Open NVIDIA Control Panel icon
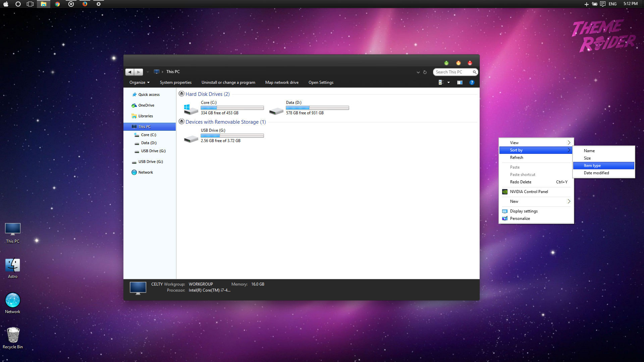The height and width of the screenshot is (362, 644). [x=505, y=191]
